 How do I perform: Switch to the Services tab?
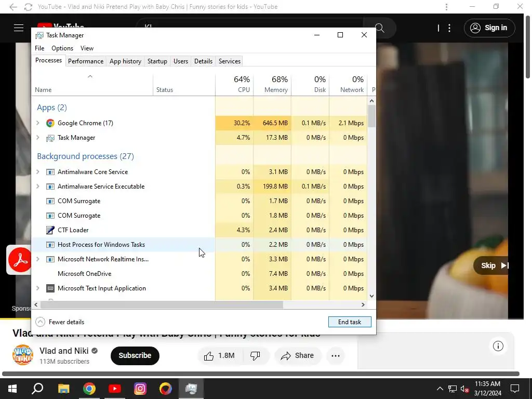coord(229,61)
